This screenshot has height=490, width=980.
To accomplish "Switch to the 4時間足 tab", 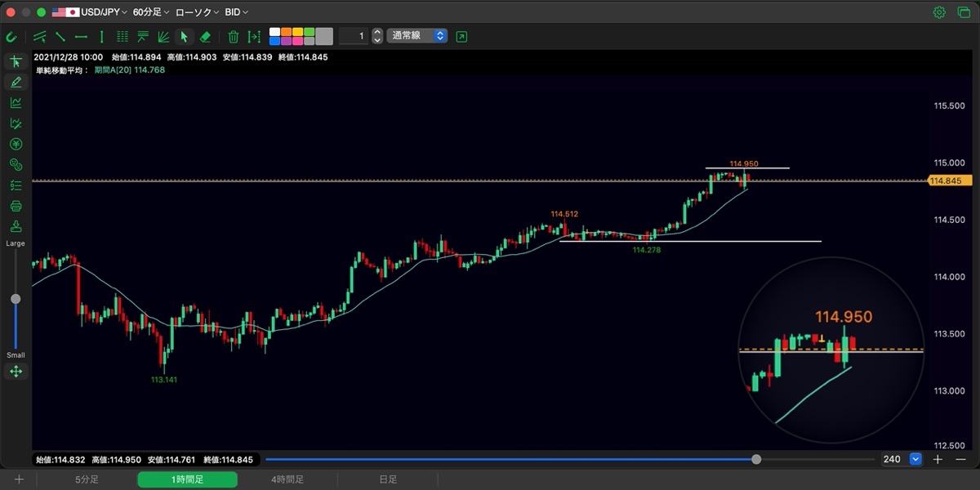I will [x=287, y=480].
